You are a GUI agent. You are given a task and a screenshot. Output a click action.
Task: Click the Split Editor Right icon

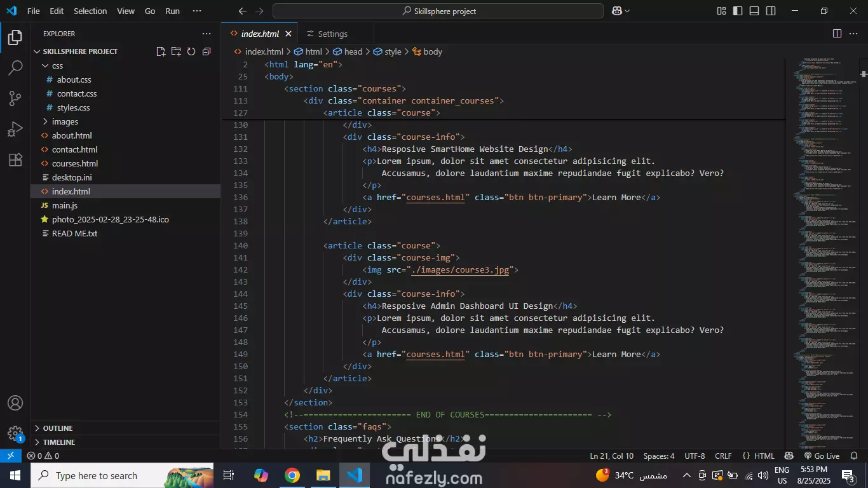click(x=837, y=34)
